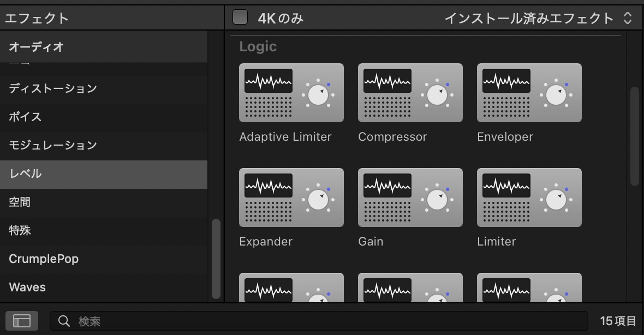Open the インストール済みエフェクト dropdown
This screenshot has height=335, width=644.
(538, 18)
